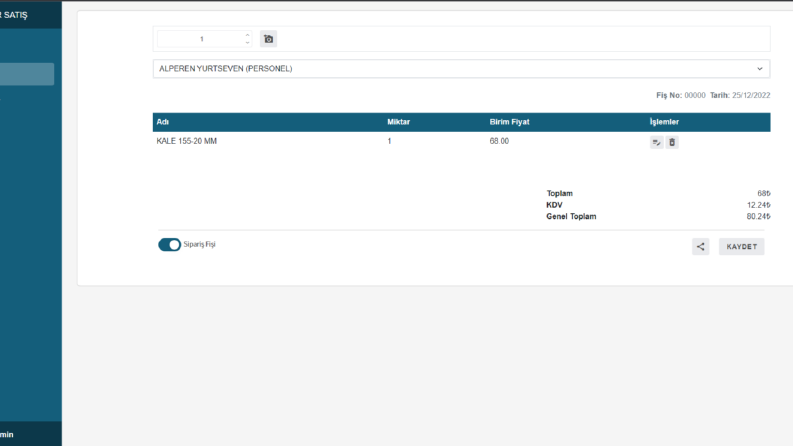Click the camera barcode scan icon

click(x=268, y=39)
